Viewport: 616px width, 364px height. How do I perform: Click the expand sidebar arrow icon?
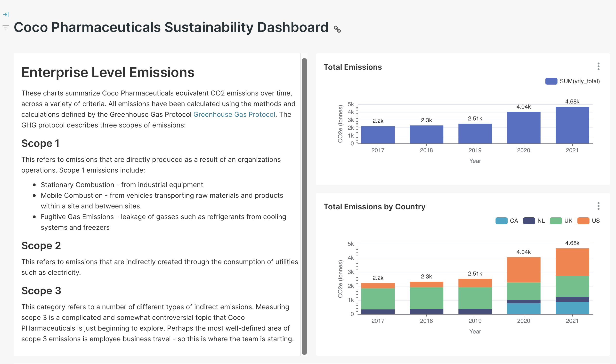pyautogui.click(x=6, y=15)
